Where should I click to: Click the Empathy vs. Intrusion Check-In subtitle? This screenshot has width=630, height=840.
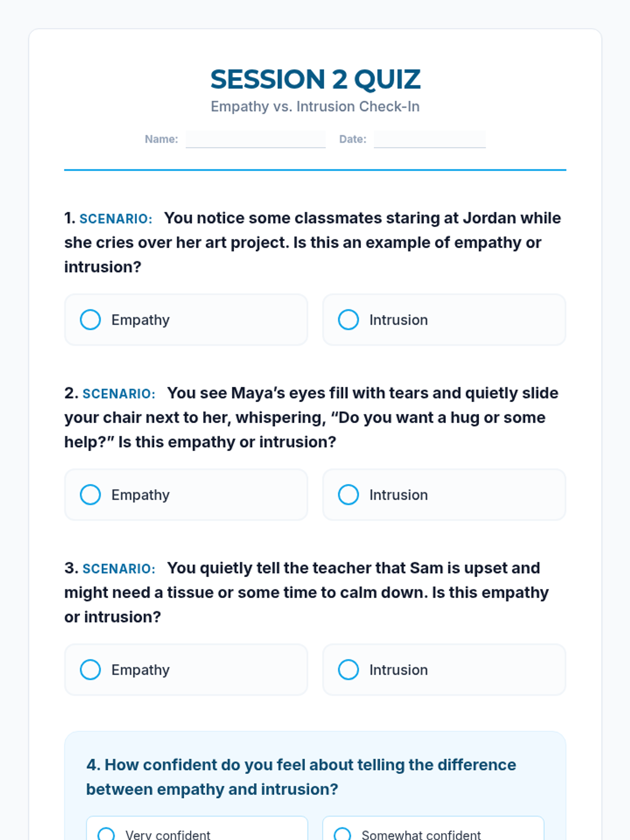click(x=315, y=107)
